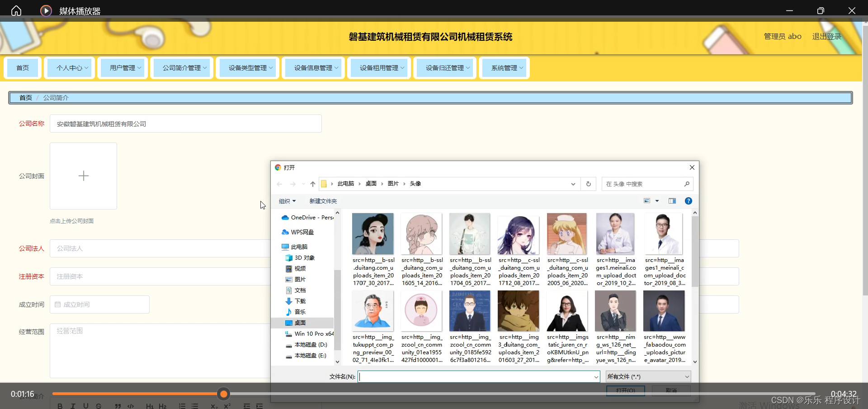The height and width of the screenshot is (409, 868).
Task: Click 新建文件夹 button in Open dialog
Action: [323, 201]
